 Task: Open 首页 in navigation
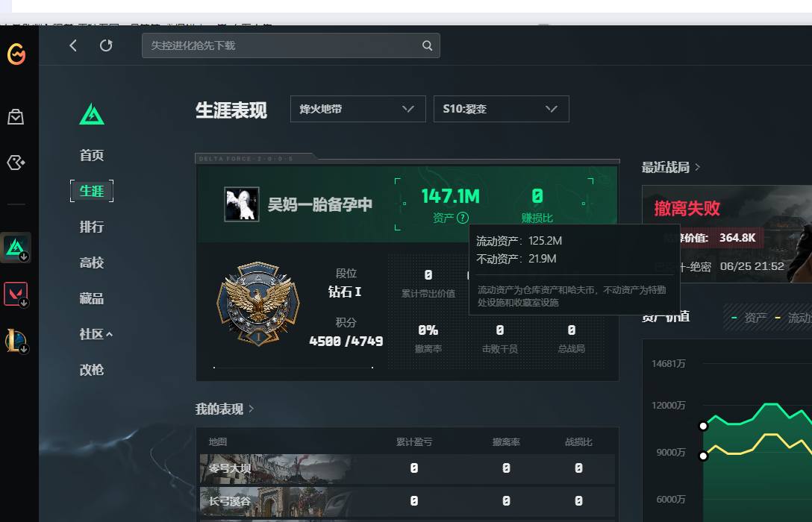[x=92, y=155]
